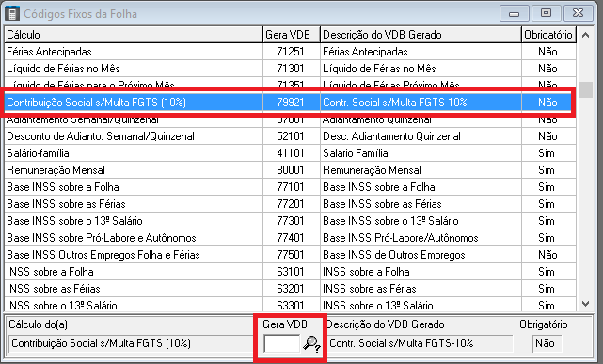Screen dimensions: 603x364
Task: Click description Salário Família cell
Action: 421,153
